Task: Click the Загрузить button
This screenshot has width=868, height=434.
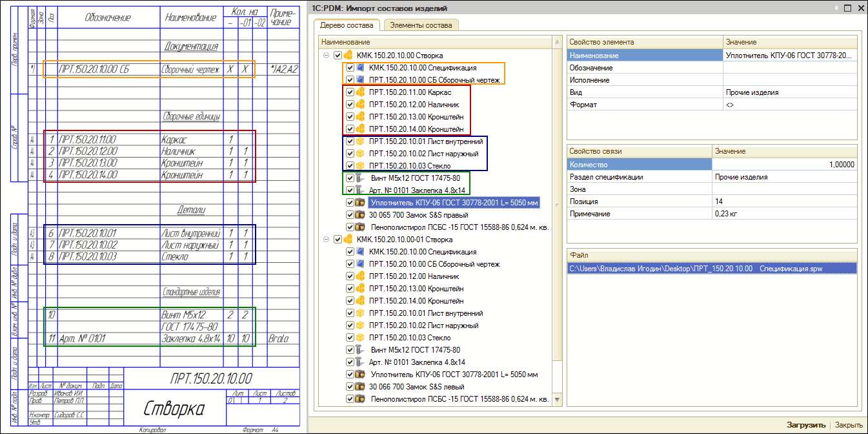Action: pos(806,425)
